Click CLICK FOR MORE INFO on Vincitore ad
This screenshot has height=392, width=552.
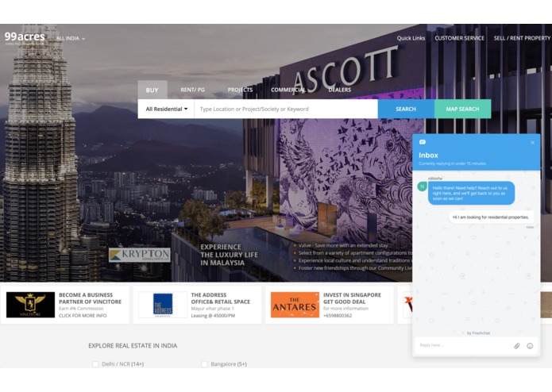point(83,316)
